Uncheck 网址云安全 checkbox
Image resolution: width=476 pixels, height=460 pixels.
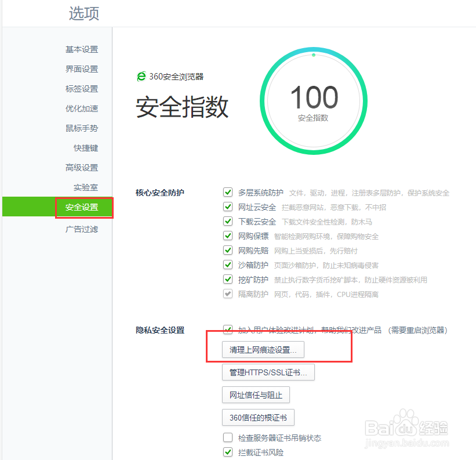(228, 207)
